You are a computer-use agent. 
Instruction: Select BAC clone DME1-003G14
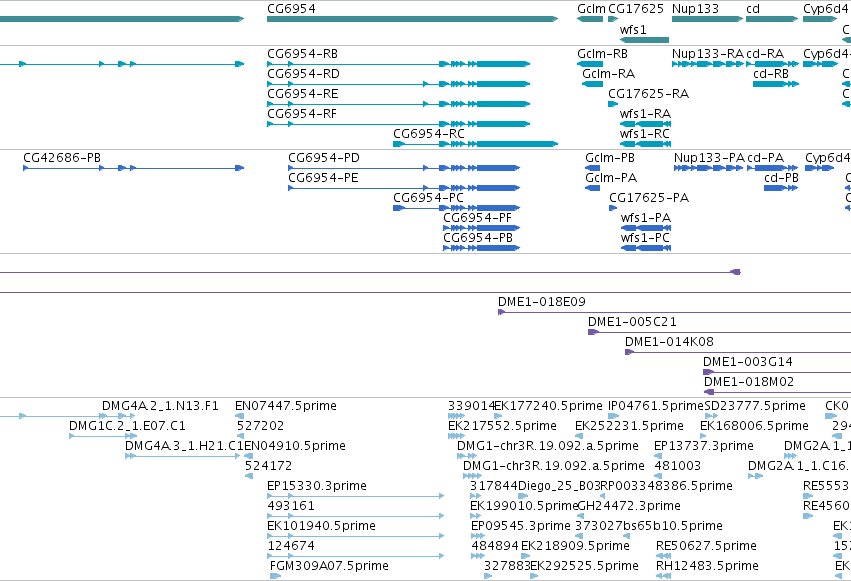(777, 373)
